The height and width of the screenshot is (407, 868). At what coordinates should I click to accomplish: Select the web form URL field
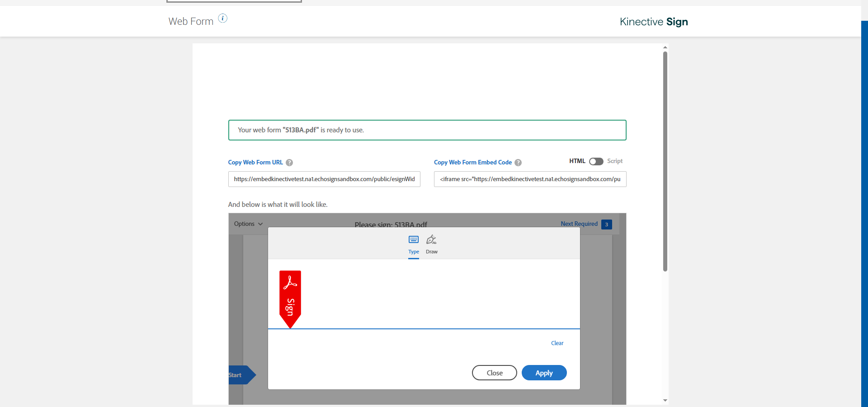324,179
